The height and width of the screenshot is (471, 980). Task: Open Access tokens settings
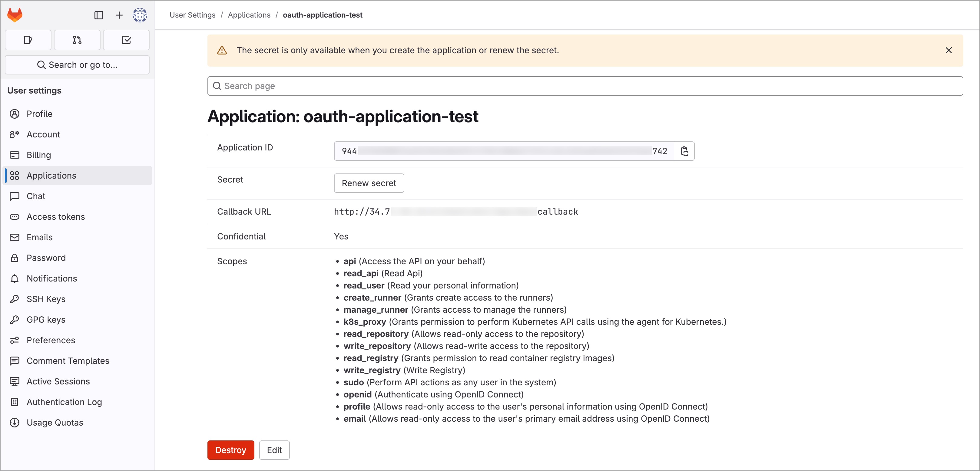click(x=55, y=217)
